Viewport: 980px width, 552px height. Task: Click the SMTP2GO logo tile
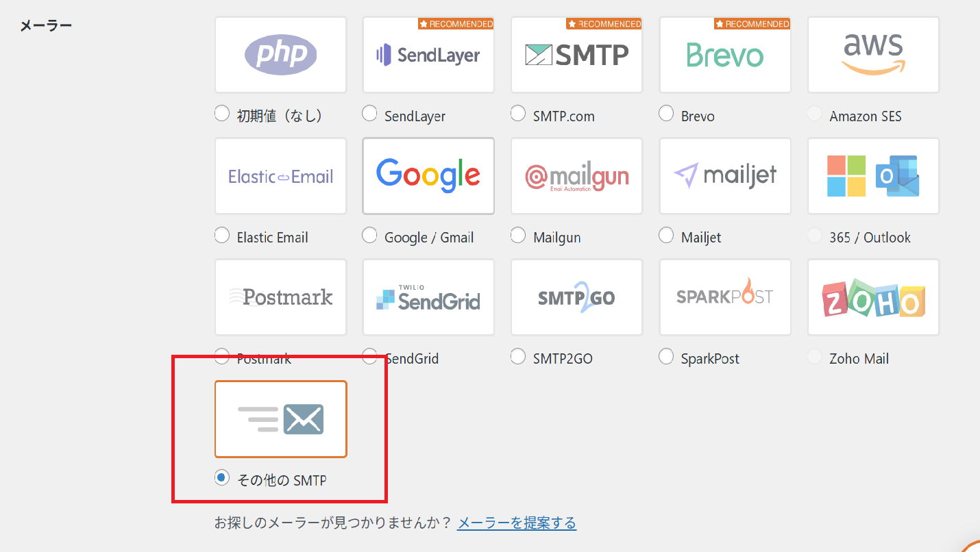coord(576,297)
